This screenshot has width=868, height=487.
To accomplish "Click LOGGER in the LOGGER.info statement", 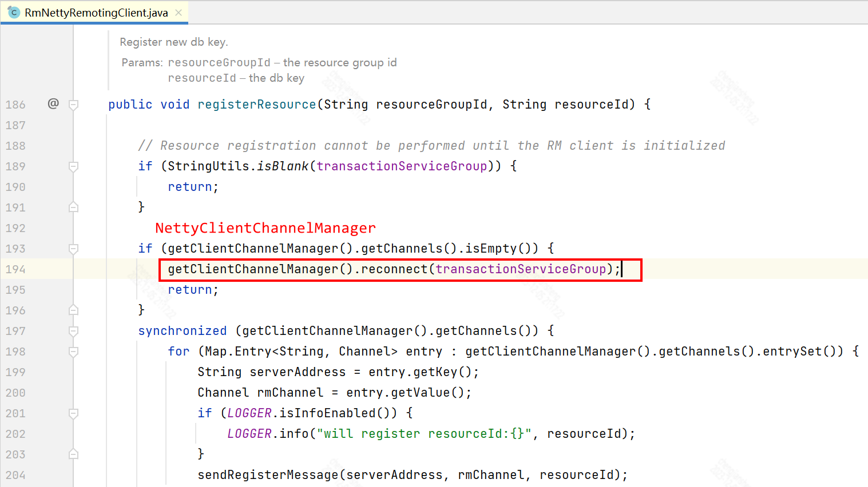I will click(249, 434).
